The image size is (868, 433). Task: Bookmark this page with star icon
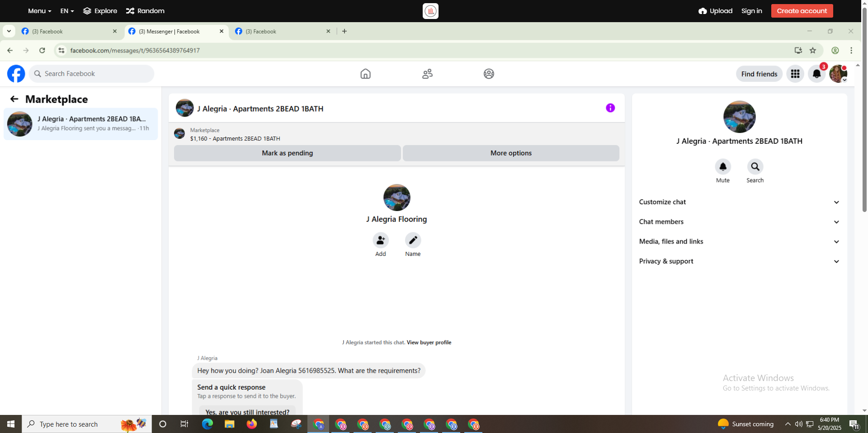click(813, 51)
